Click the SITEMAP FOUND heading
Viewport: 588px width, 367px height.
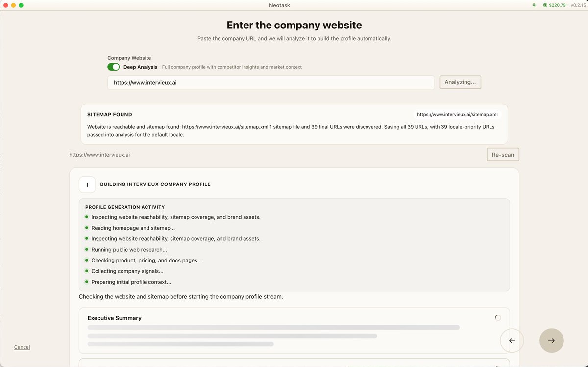110,114
